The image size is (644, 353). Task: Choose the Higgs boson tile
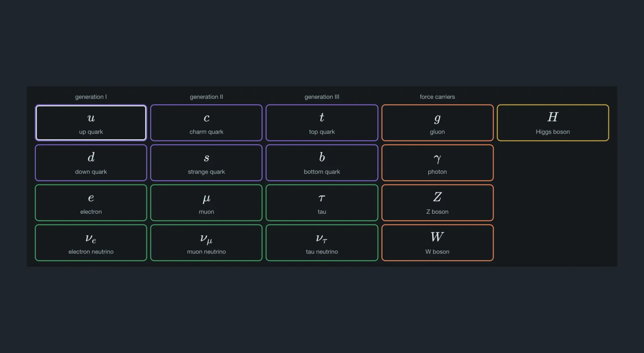tap(553, 123)
